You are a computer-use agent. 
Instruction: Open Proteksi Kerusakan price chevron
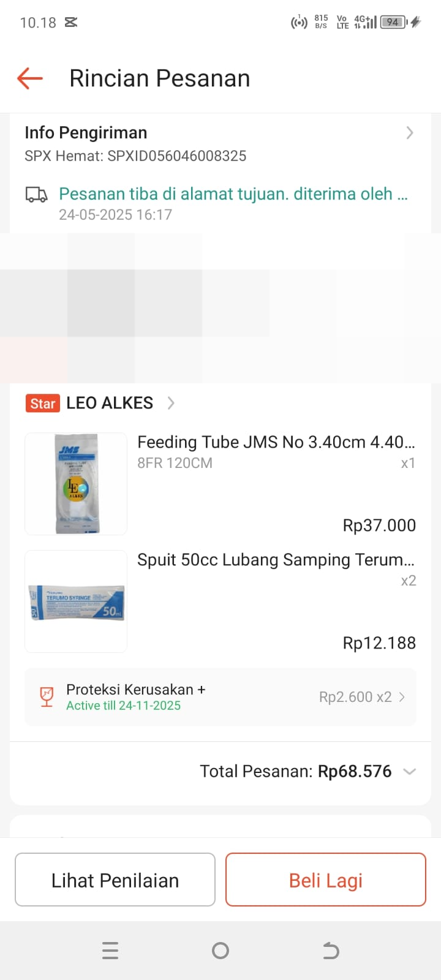tap(402, 697)
